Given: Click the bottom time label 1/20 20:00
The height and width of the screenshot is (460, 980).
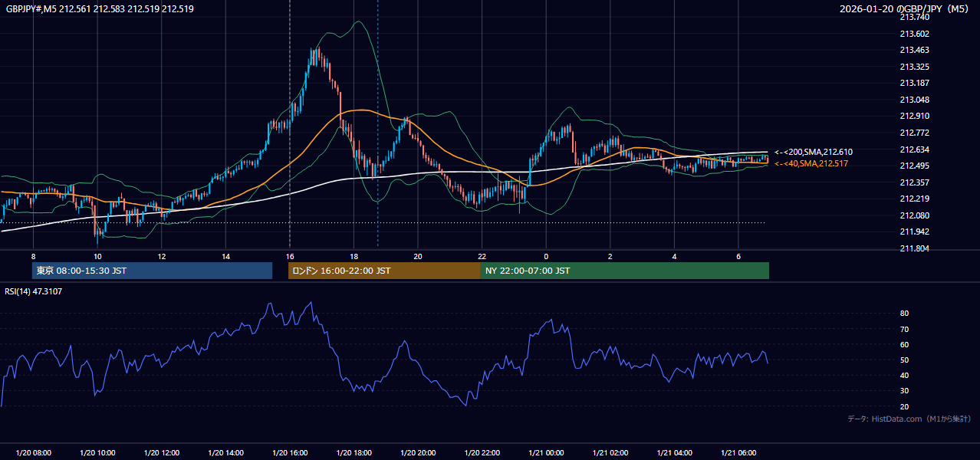Looking at the screenshot, I should [418, 453].
